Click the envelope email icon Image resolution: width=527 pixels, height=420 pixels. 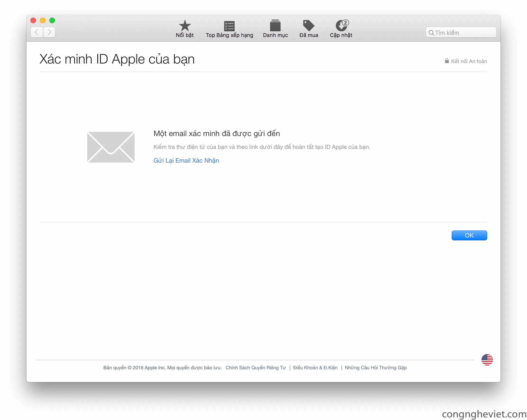coord(111,147)
